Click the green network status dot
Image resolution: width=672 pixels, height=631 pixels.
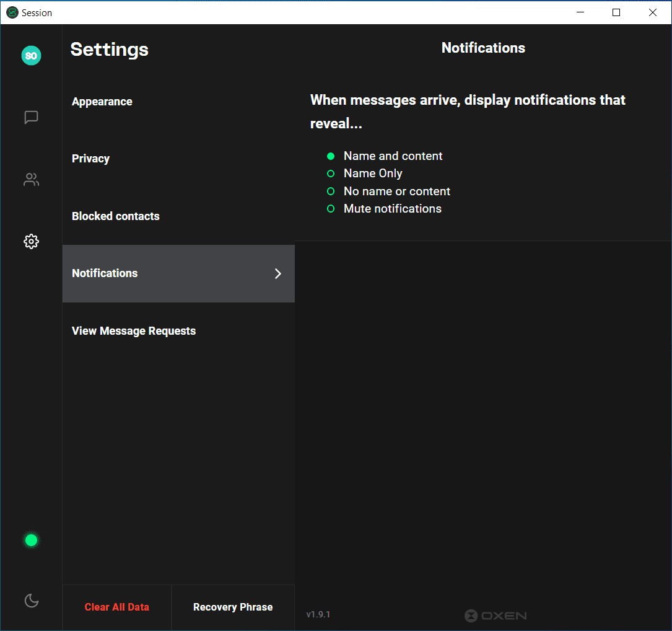(31, 541)
